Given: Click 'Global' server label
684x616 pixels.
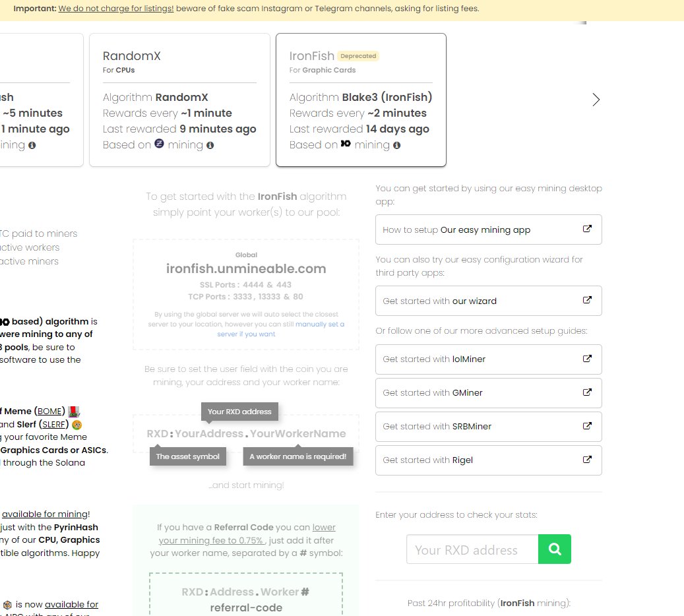Looking at the screenshot, I should point(246,255).
